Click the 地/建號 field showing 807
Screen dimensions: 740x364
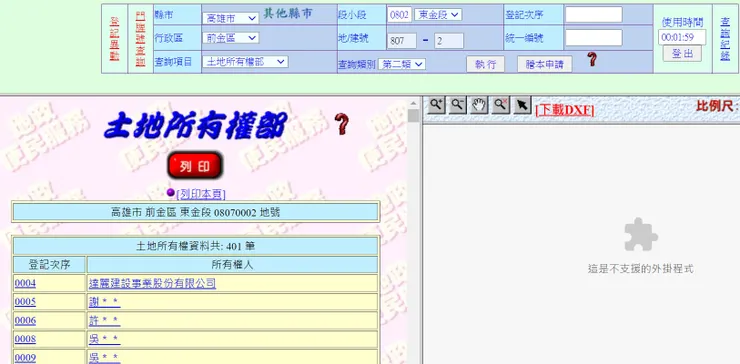point(402,41)
